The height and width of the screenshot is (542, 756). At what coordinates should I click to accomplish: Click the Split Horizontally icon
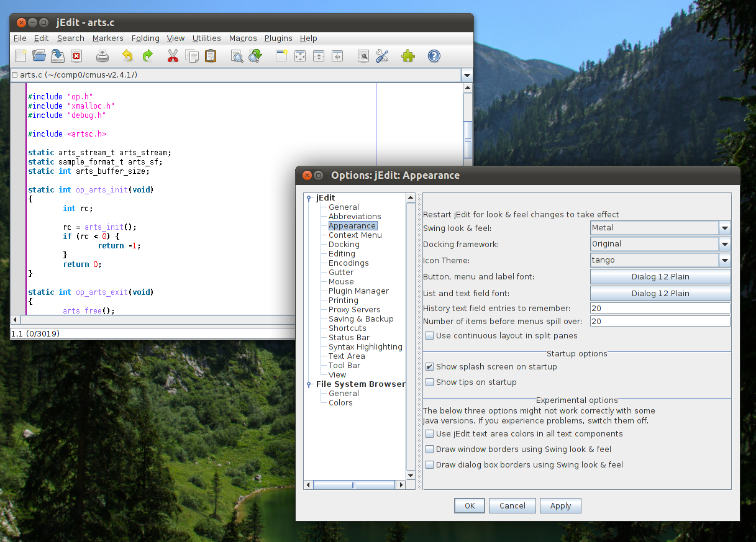[319, 56]
